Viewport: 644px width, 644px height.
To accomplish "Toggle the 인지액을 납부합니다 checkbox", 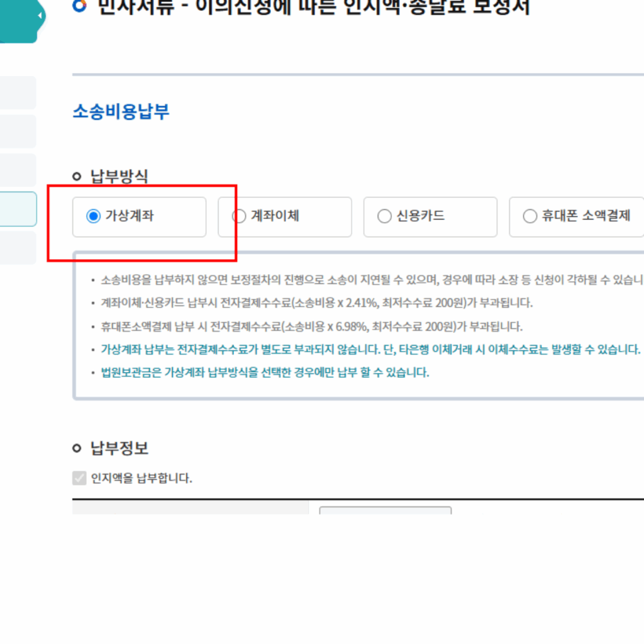I will 79,478.
